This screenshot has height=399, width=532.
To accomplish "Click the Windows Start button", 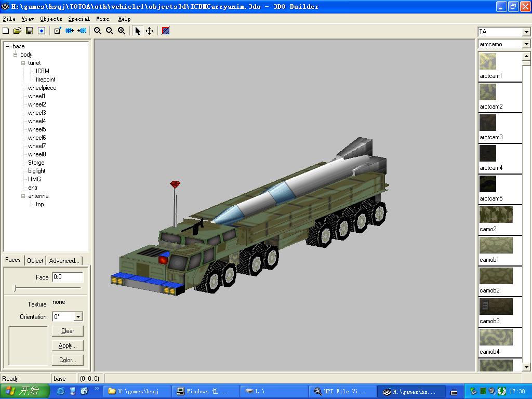I will [25, 391].
